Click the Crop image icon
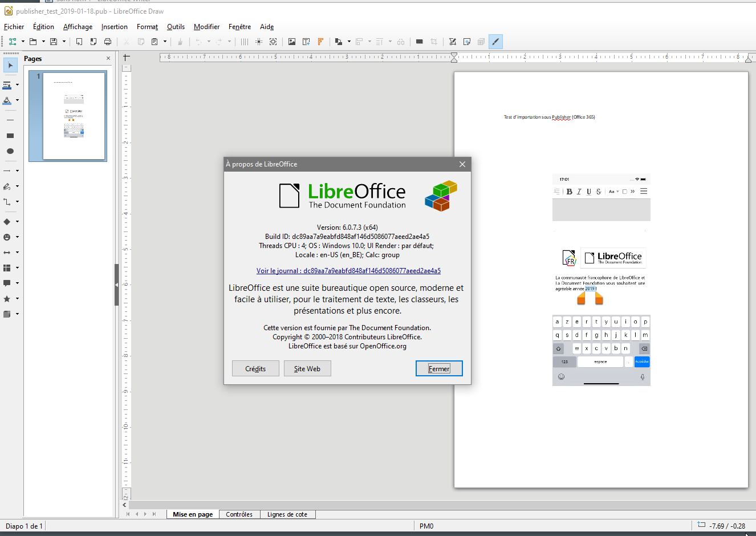The image size is (756, 536). tap(434, 42)
